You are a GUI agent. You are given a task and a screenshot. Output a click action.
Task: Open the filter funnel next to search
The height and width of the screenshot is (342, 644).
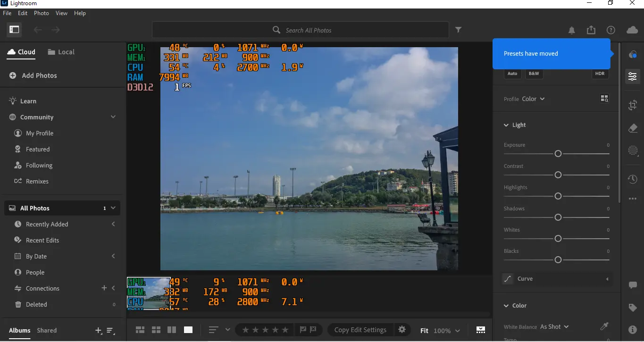coord(458,30)
